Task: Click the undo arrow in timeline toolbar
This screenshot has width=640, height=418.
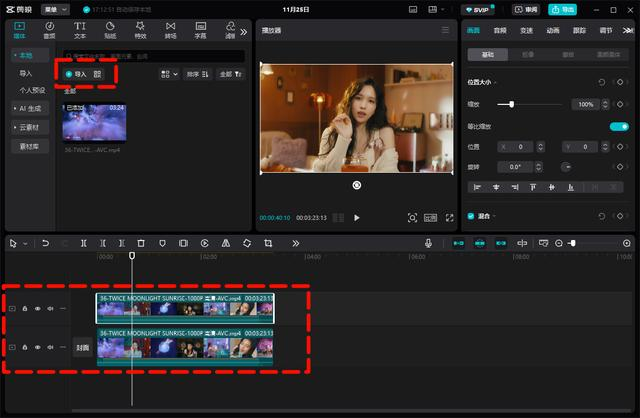Action: pos(46,243)
